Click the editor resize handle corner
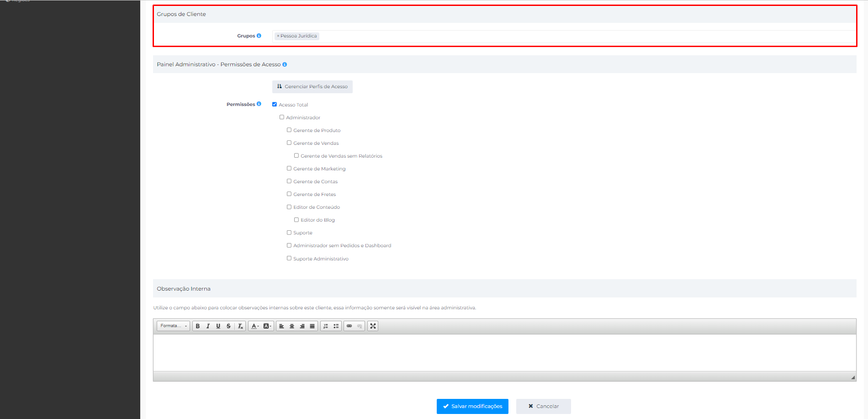This screenshot has width=868, height=419. (x=853, y=377)
